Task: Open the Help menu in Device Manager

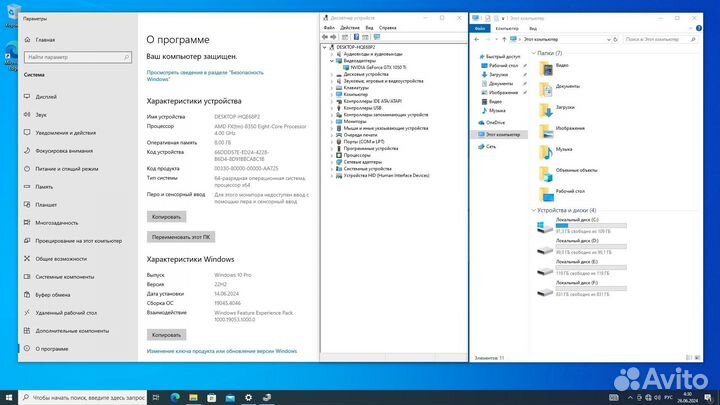Action: (x=388, y=28)
